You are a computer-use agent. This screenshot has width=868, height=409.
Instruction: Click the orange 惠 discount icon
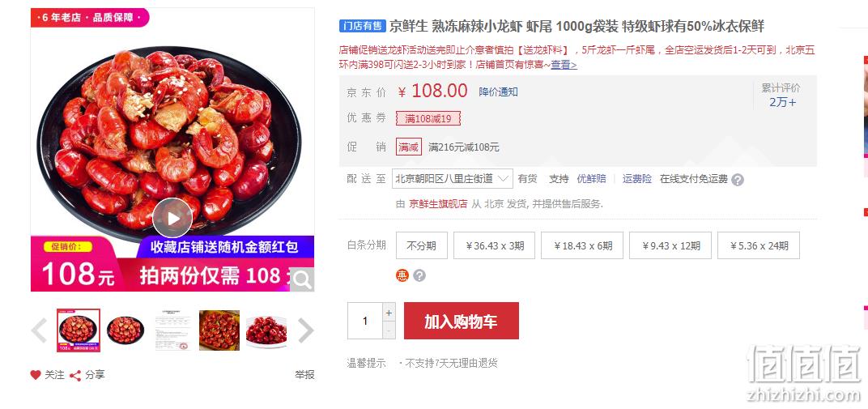coord(402,275)
